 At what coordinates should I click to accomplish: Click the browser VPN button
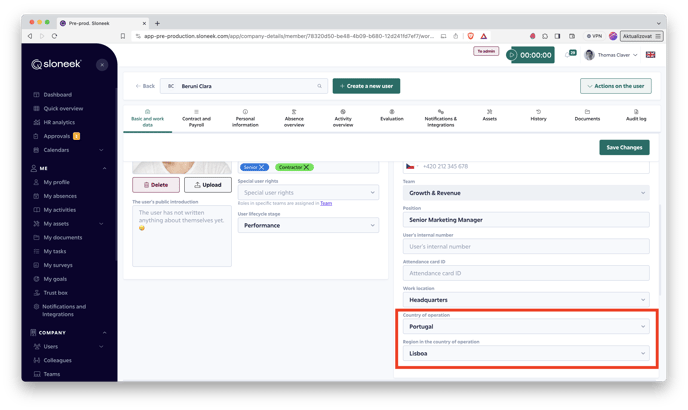click(x=595, y=36)
